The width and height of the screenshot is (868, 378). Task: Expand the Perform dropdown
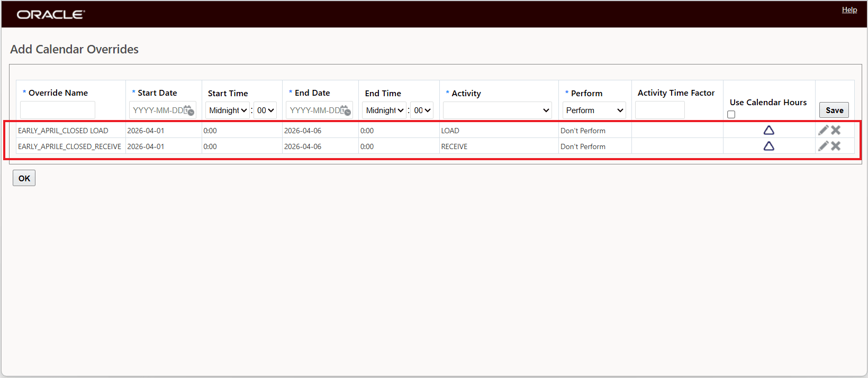(594, 110)
